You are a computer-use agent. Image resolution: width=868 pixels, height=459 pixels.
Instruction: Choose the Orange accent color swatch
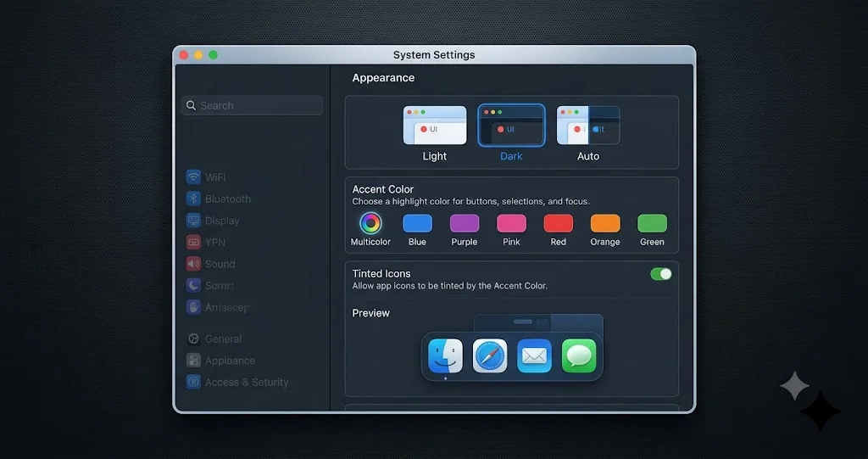pos(605,223)
